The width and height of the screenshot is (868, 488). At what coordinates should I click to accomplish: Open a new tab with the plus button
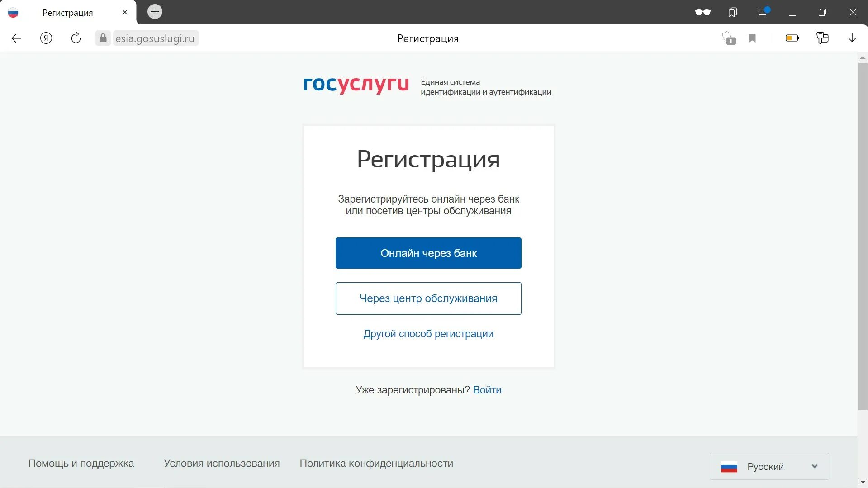coord(155,12)
